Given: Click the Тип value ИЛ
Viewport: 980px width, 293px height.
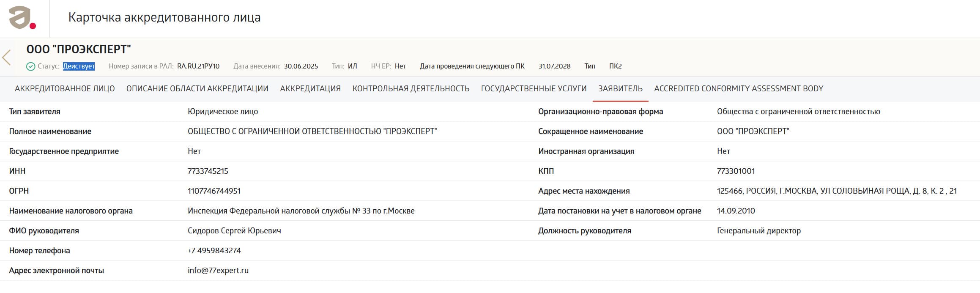Looking at the screenshot, I should [353, 66].
